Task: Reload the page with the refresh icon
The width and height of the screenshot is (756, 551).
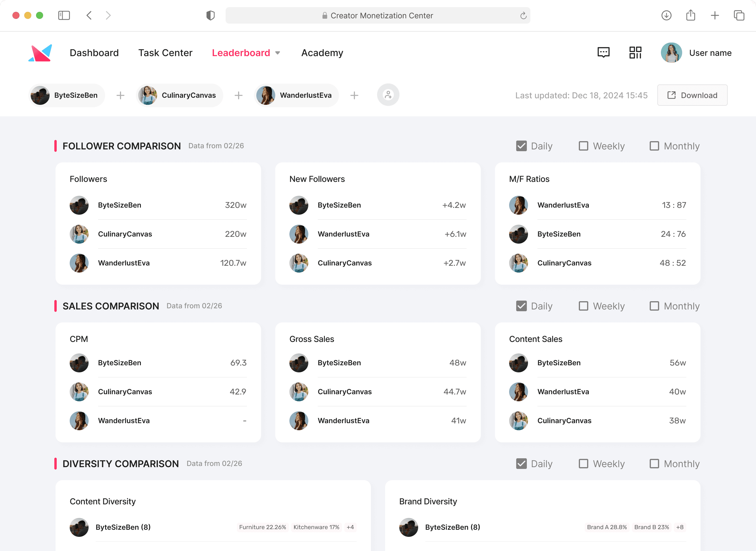Action: pos(523,15)
